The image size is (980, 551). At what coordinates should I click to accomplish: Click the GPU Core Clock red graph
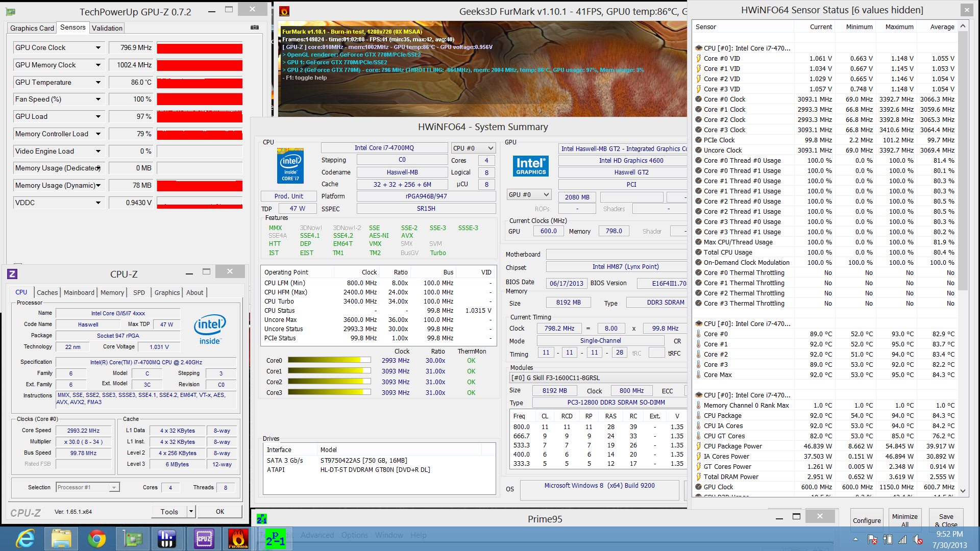(x=200, y=48)
